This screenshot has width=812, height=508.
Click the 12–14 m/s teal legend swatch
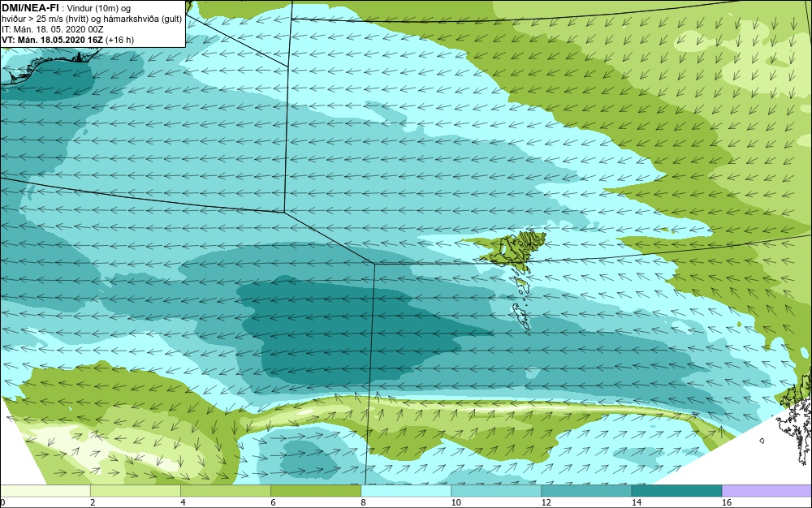click(x=586, y=490)
